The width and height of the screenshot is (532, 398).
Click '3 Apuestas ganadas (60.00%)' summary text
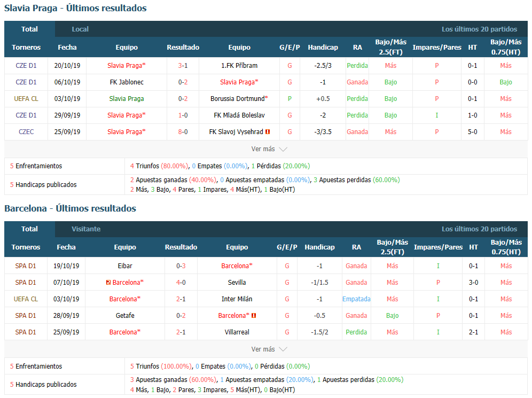173,380
